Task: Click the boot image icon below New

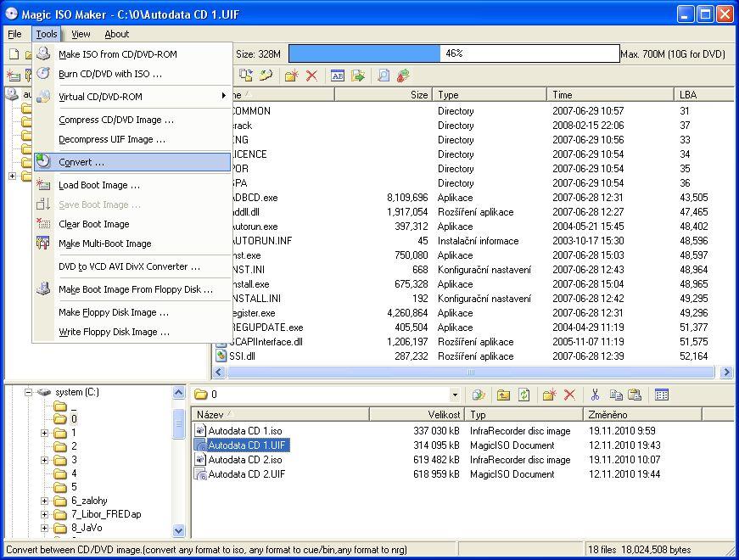Action: (x=14, y=76)
